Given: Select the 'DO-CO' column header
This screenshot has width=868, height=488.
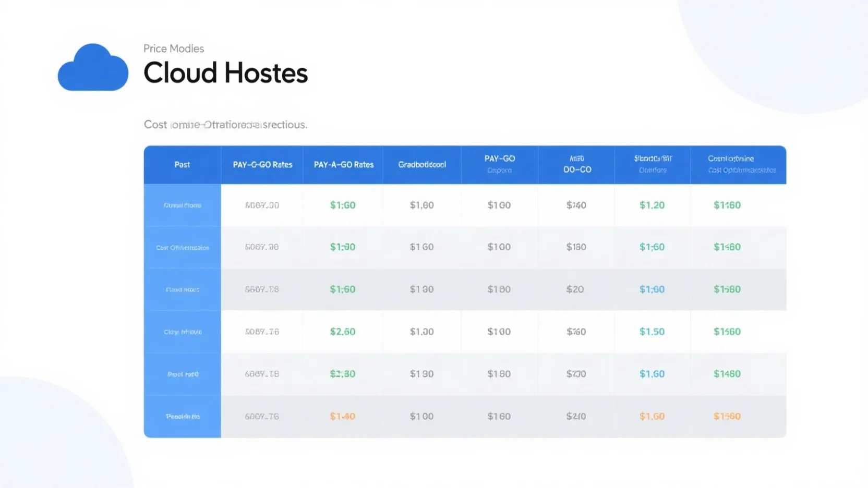Looking at the screenshot, I should (x=577, y=169).
